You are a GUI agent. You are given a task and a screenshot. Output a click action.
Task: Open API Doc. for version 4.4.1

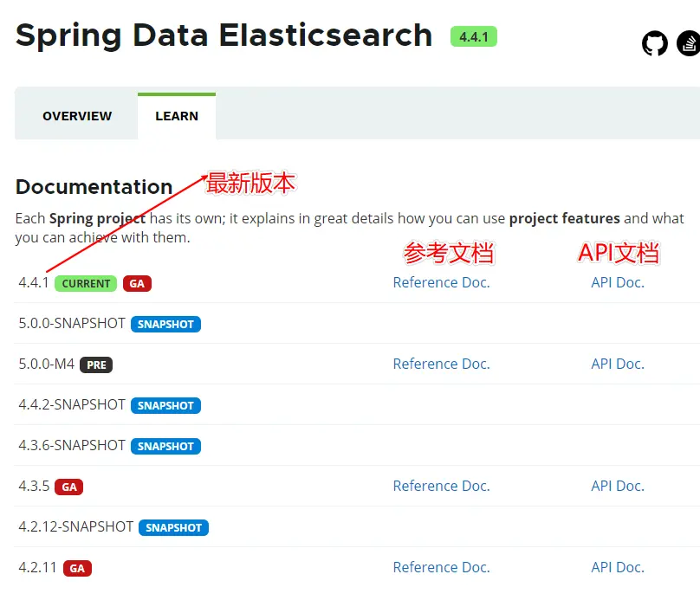tap(618, 282)
